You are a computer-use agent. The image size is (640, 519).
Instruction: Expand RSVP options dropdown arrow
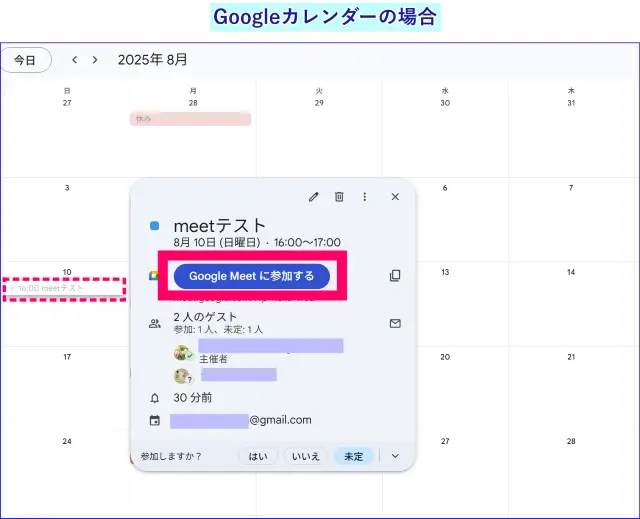point(395,456)
